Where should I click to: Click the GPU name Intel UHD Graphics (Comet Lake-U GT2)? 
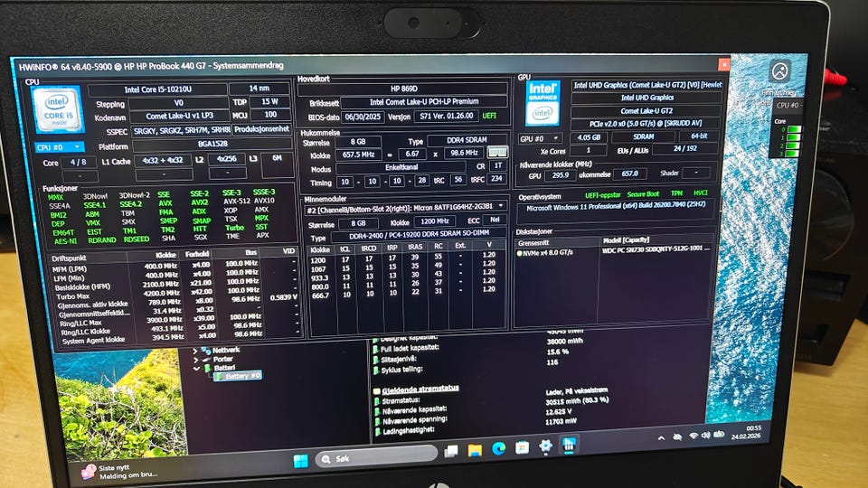click(647, 85)
